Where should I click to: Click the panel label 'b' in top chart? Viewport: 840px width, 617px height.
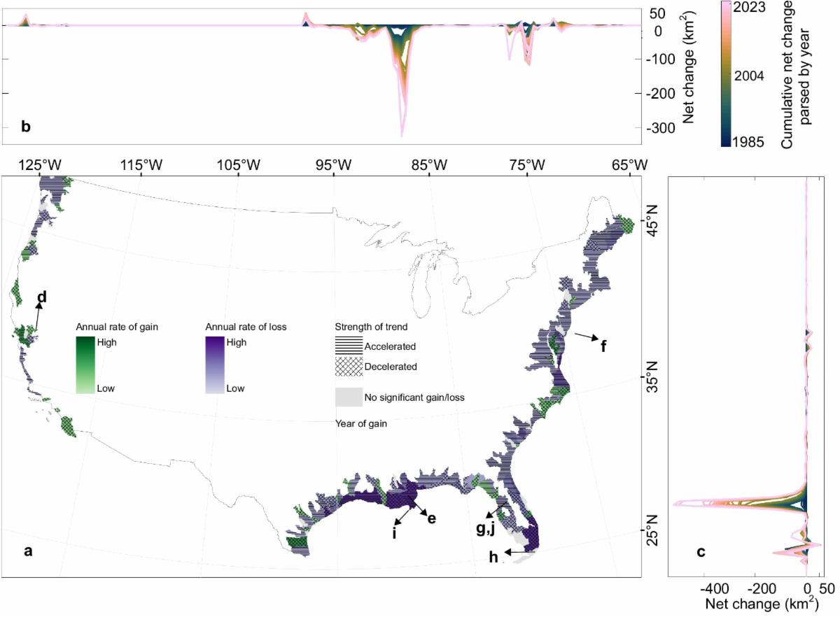26,127
